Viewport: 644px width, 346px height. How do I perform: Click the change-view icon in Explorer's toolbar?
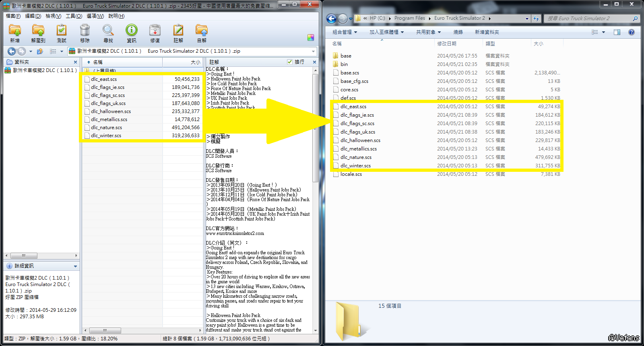pyautogui.click(x=595, y=32)
